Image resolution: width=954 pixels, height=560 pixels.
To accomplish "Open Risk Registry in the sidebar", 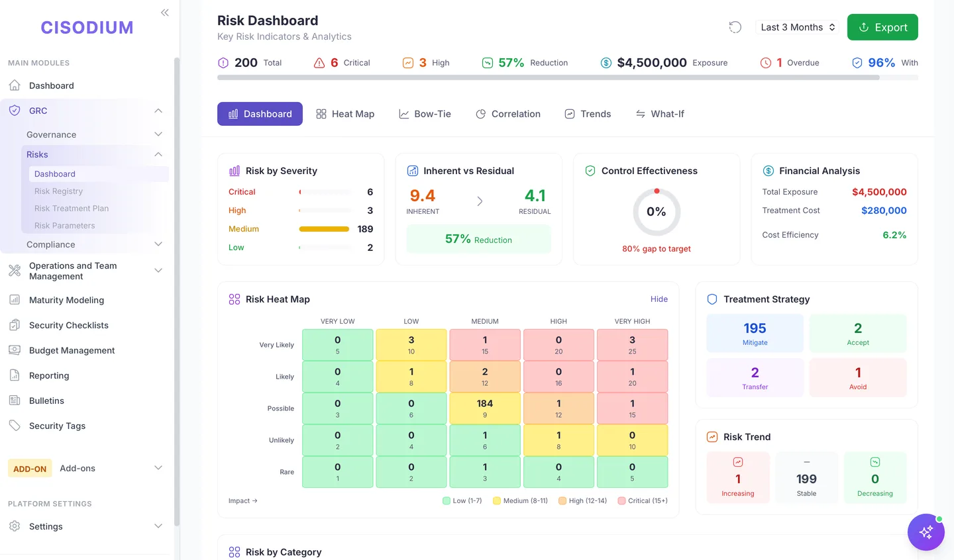I will tap(58, 191).
